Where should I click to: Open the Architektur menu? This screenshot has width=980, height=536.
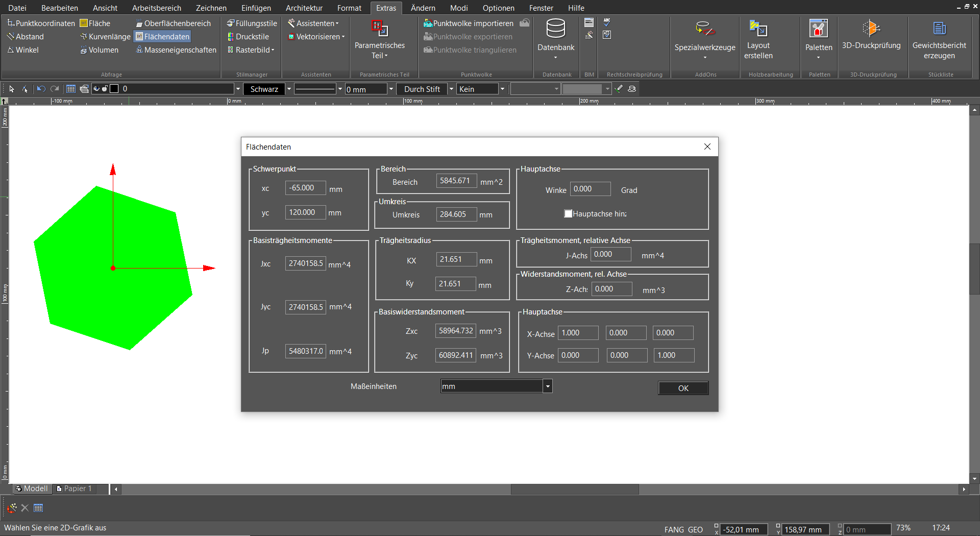(x=304, y=8)
